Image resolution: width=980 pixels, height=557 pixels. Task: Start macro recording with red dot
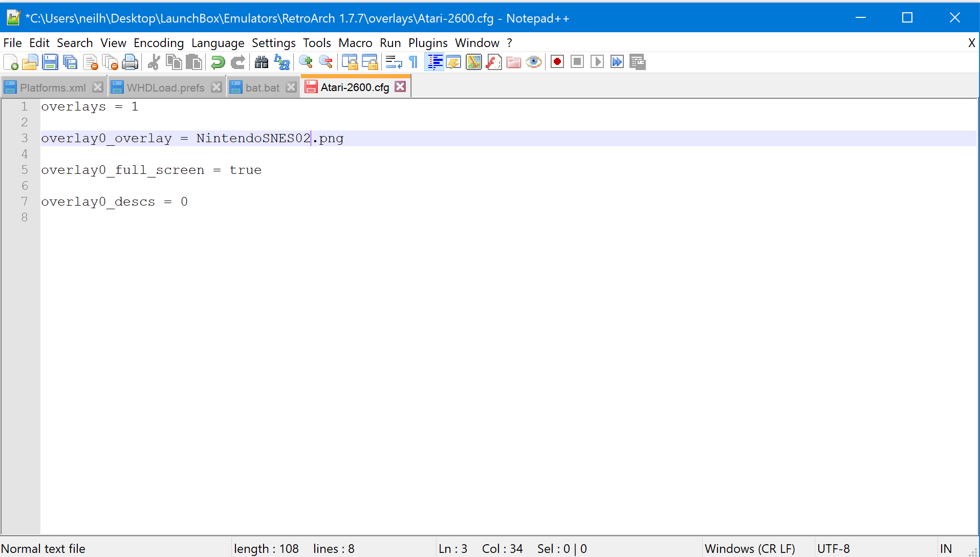pos(557,62)
